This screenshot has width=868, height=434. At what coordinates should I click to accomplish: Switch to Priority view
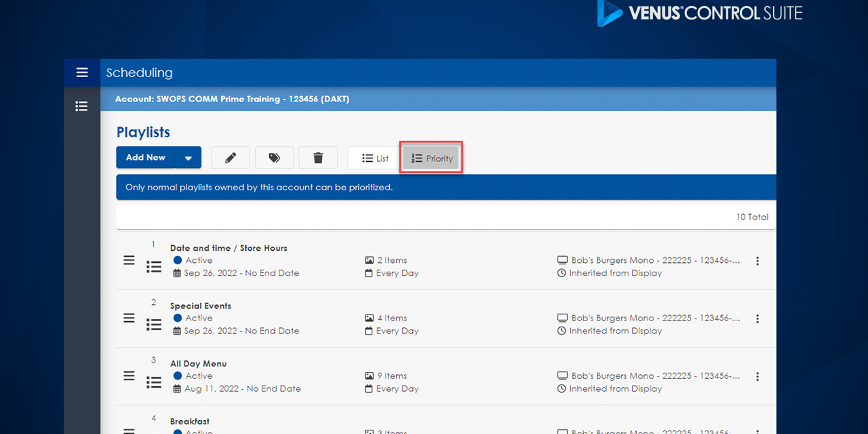tap(432, 159)
